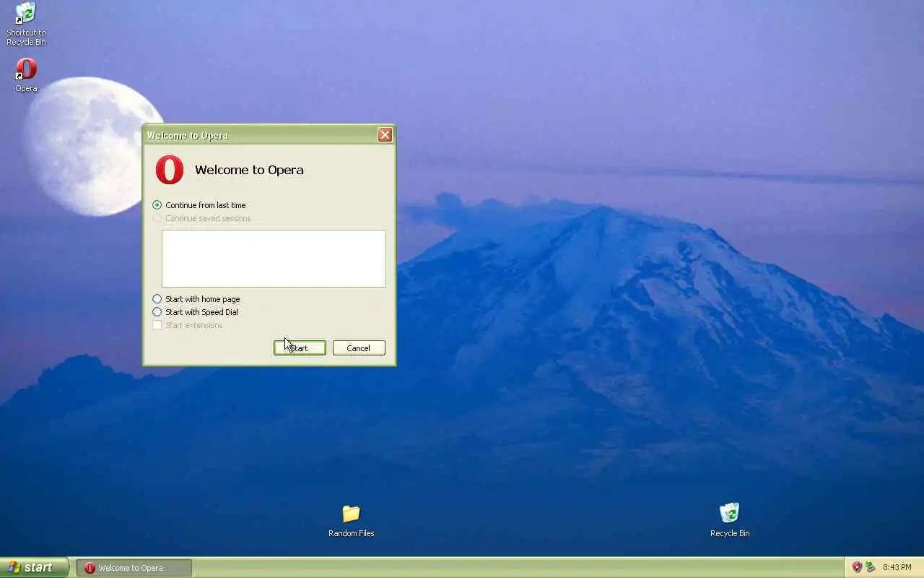This screenshot has height=578, width=924.
Task: Click the red shield security tray icon
Action: (857, 567)
